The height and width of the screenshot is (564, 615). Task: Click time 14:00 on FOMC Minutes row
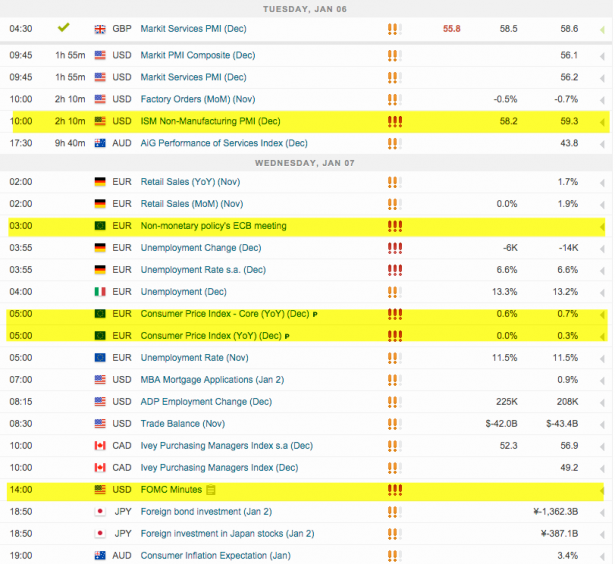click(x=21, y=489)
